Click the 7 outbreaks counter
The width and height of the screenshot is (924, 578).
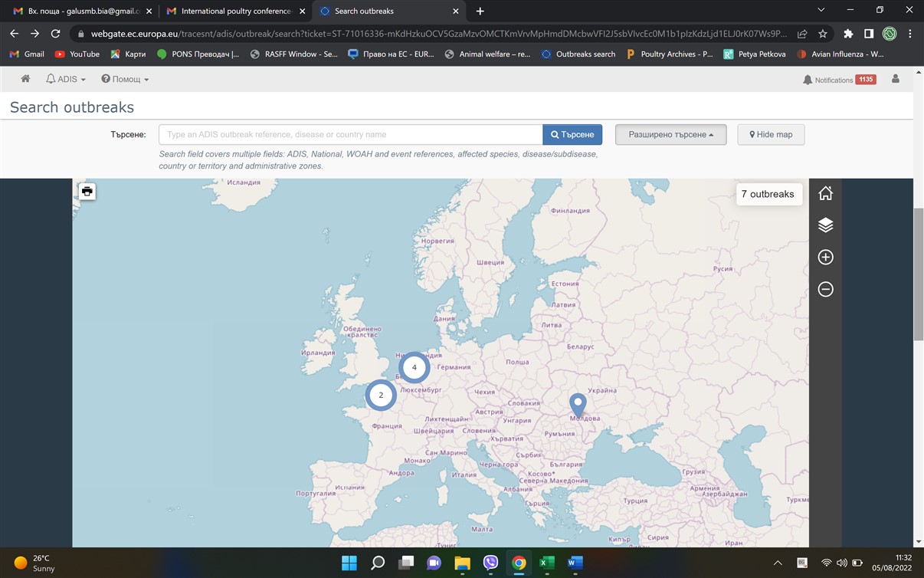point(768,194)
